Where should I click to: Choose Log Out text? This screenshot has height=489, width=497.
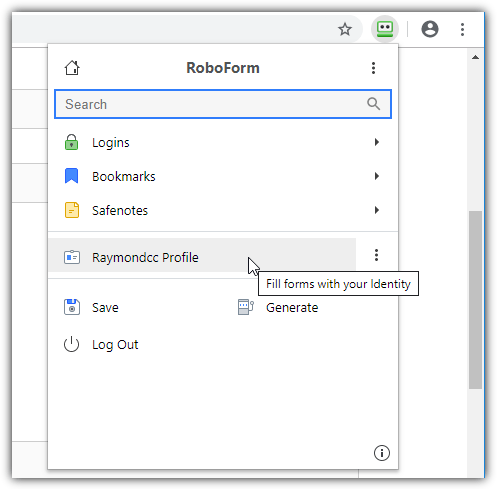coord(115,345)
